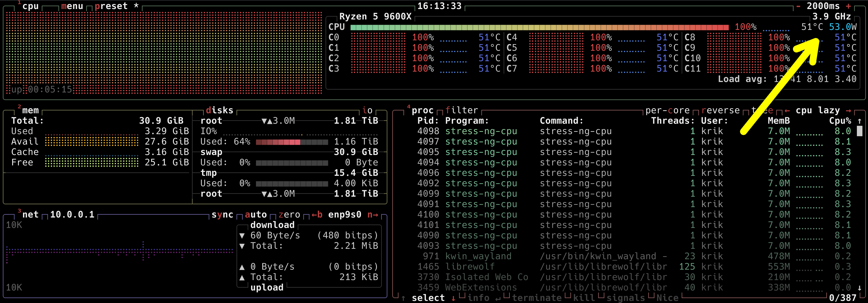
Task: Cycle the preset selector
Action: [111, 6]
